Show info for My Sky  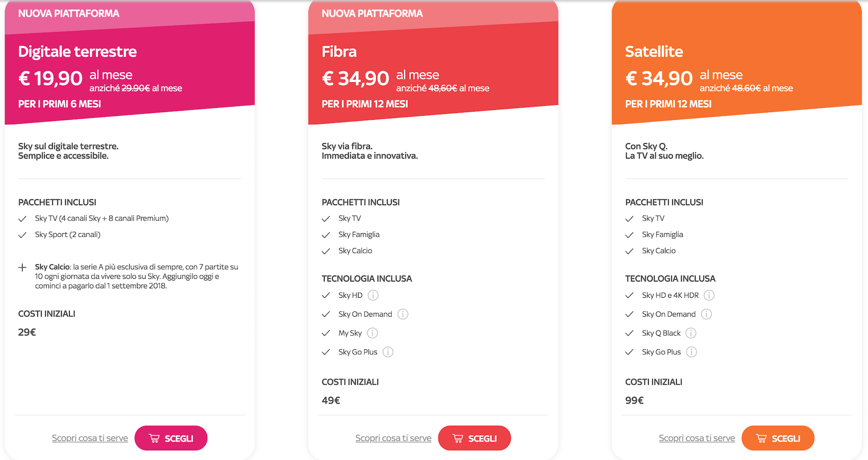tap(373, 333)
